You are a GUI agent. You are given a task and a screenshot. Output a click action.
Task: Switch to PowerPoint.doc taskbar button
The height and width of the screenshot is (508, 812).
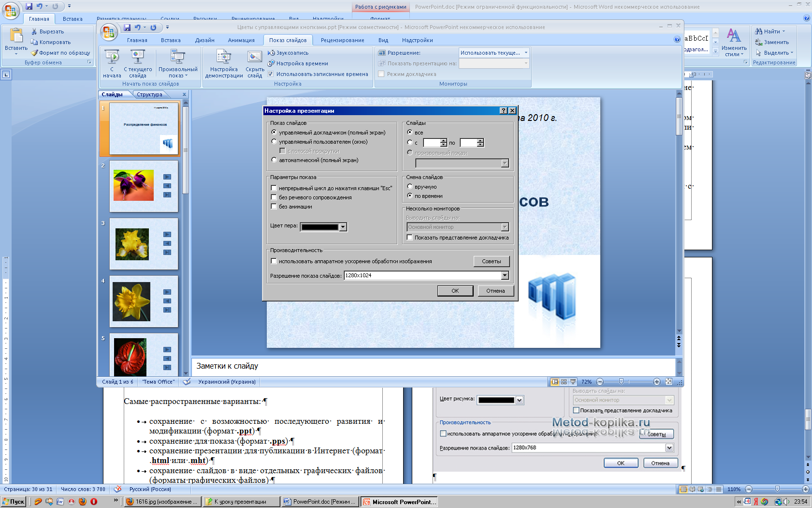click(x=321, y=502)
